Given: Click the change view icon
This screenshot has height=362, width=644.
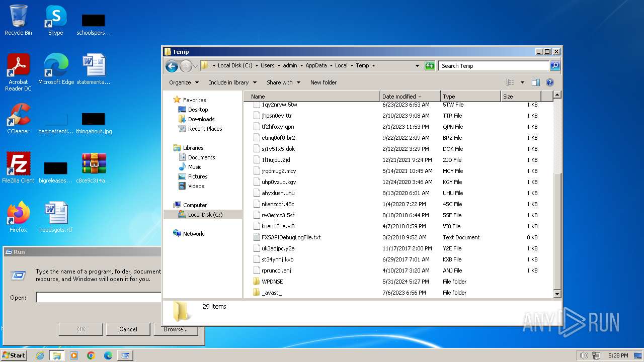Looking at the screenshot, I should pyautogui.click(x=510, y=82).
